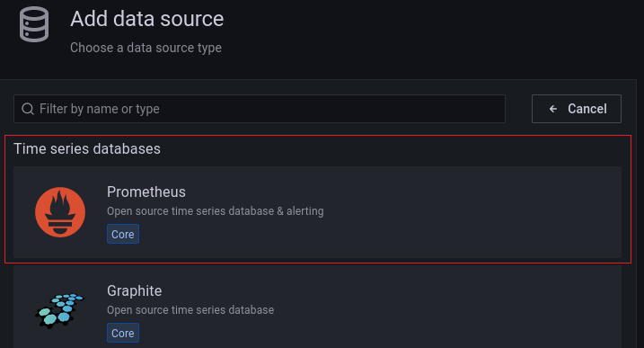Click Graphite open source description text
The image size is (644, 348).
click(x=190, y=309)
